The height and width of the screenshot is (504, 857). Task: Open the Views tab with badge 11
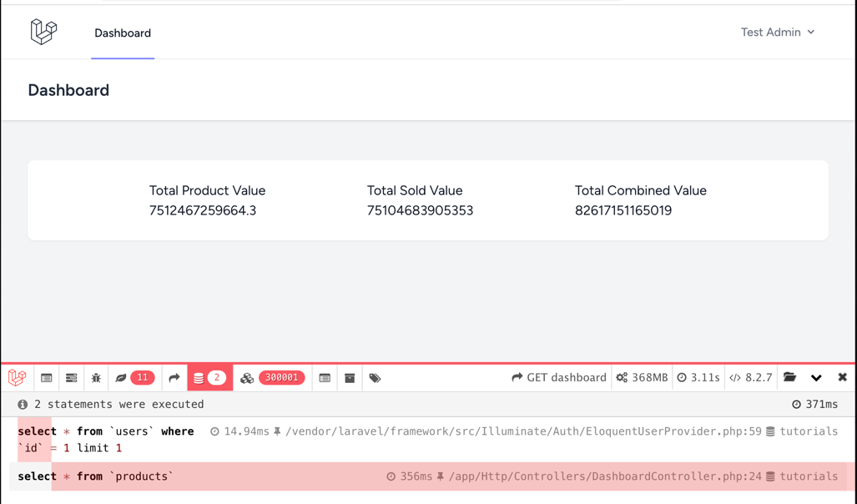click(135, 378)
